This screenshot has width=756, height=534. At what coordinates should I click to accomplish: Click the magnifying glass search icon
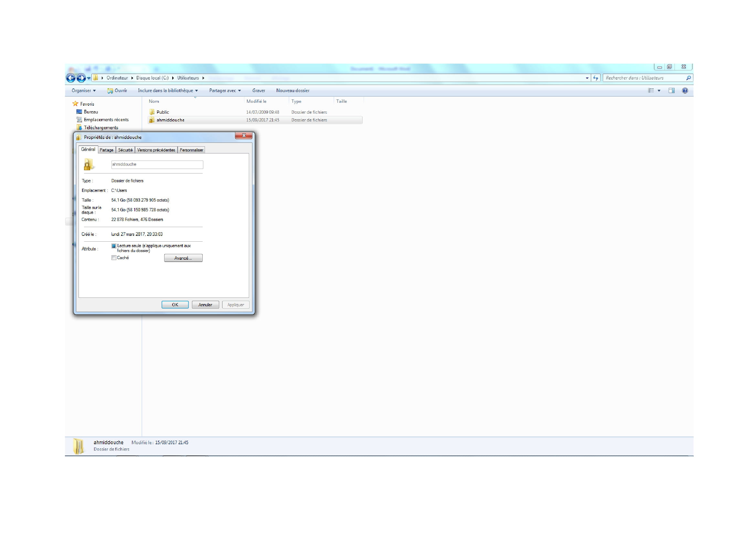click(x=688, y=78)
